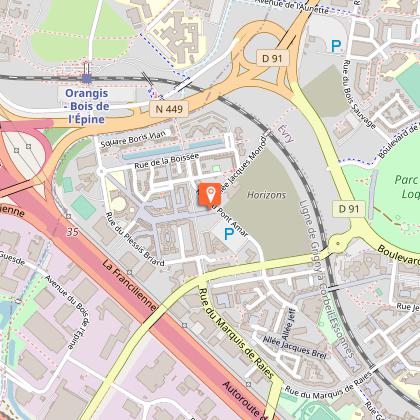Click the Square Boris Vian label
Screen dimensions: 420x420
click(133, 139)
